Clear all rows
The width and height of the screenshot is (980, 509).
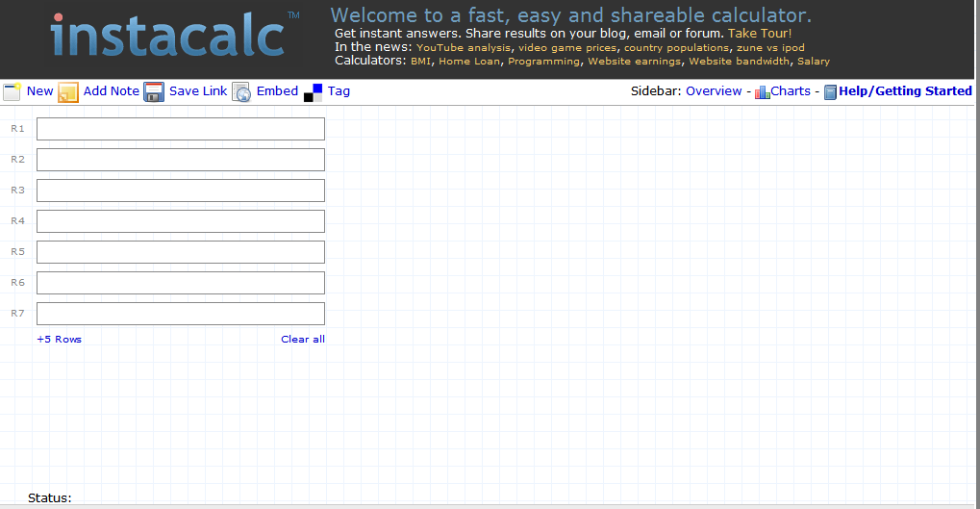tap(303, 339)
